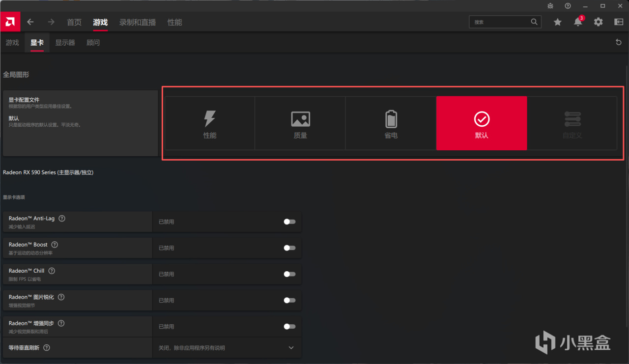Viewport: 629px width, 364px height.
Task: Select the 省电 power saving profile
Action: point(391,123)
